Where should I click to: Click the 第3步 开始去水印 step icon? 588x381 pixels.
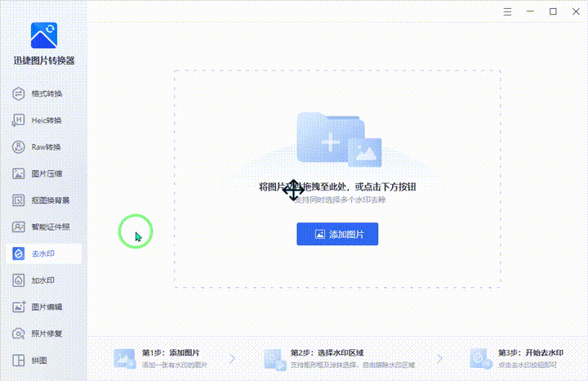click(x=481, y=359)
